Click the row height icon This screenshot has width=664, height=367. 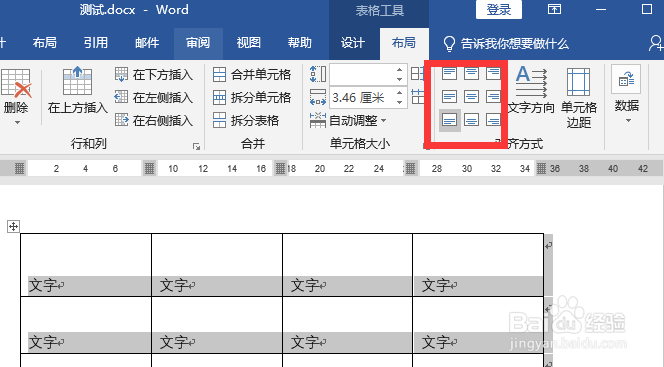[318, 74]
